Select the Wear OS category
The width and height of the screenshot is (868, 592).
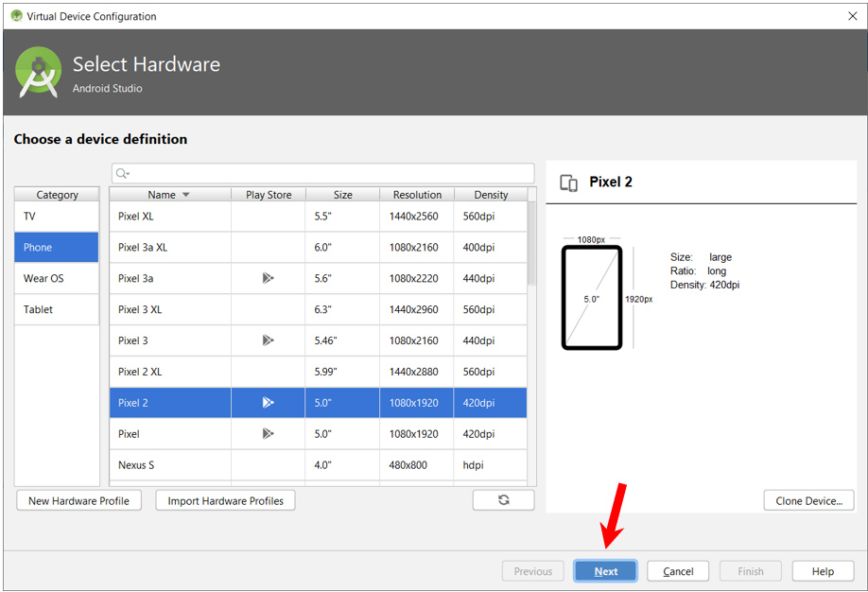[x=57, y=279]
